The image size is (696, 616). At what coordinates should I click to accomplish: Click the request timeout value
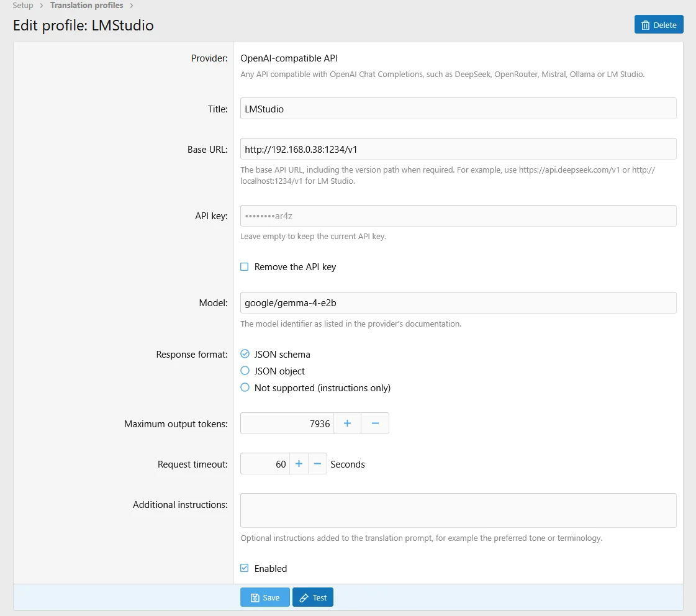(265, 464)
